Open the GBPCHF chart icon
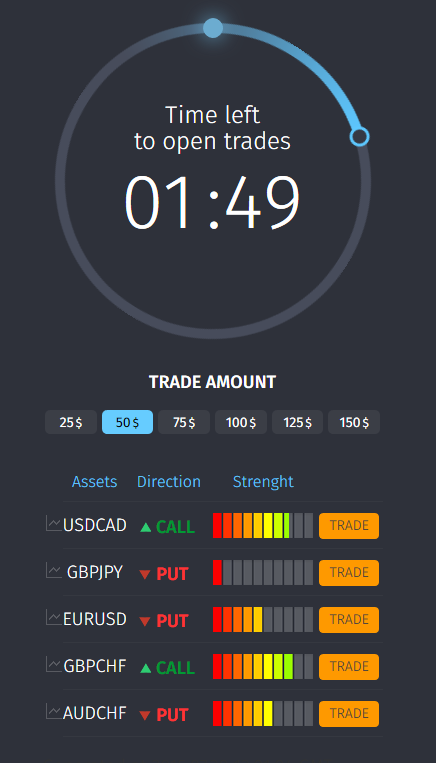Screen dimensions: 436x763 54,665
